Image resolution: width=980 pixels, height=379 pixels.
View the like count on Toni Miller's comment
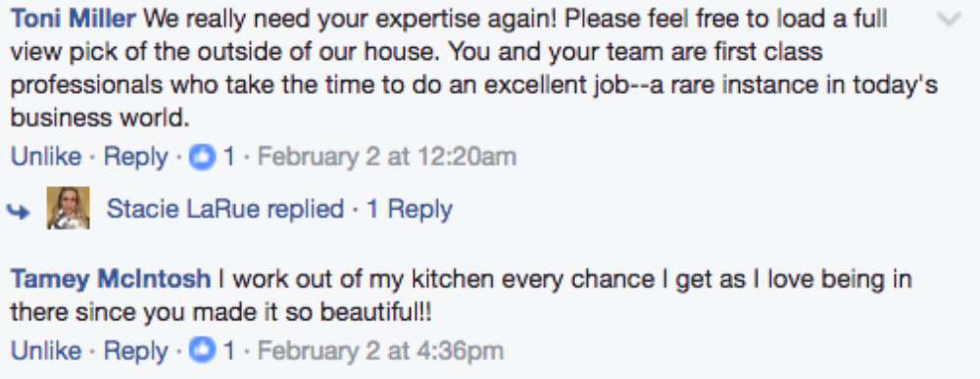[x=228, y=156]
